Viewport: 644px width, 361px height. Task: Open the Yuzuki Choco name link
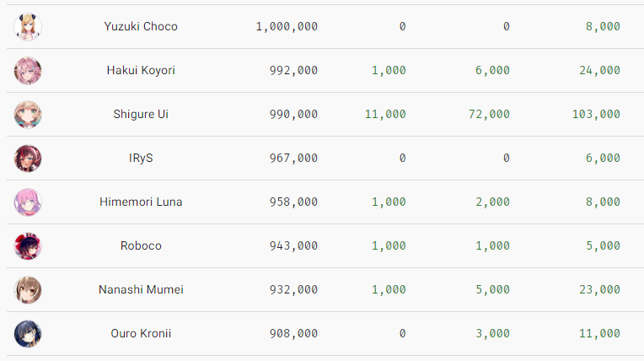[x=141, y=26]
